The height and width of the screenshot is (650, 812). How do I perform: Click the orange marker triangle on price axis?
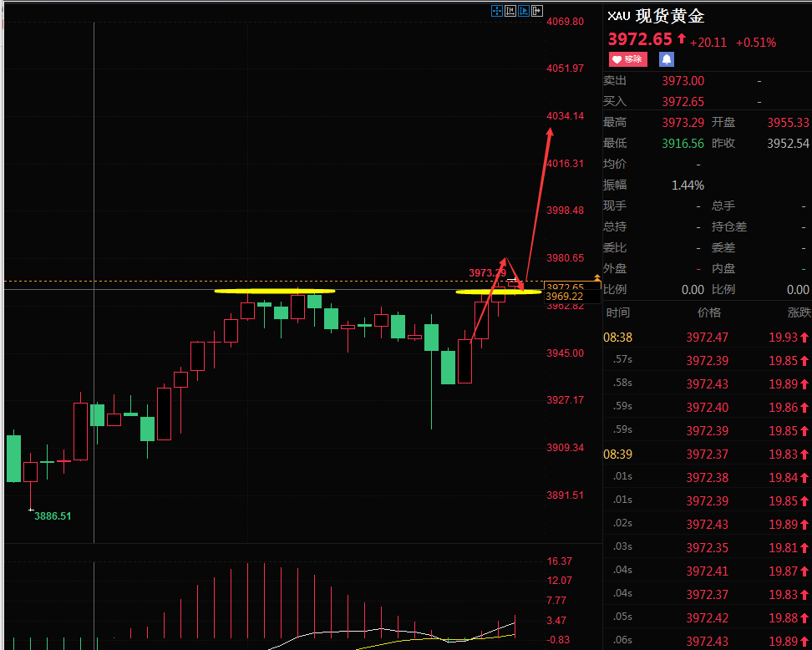tap(597, 279)
